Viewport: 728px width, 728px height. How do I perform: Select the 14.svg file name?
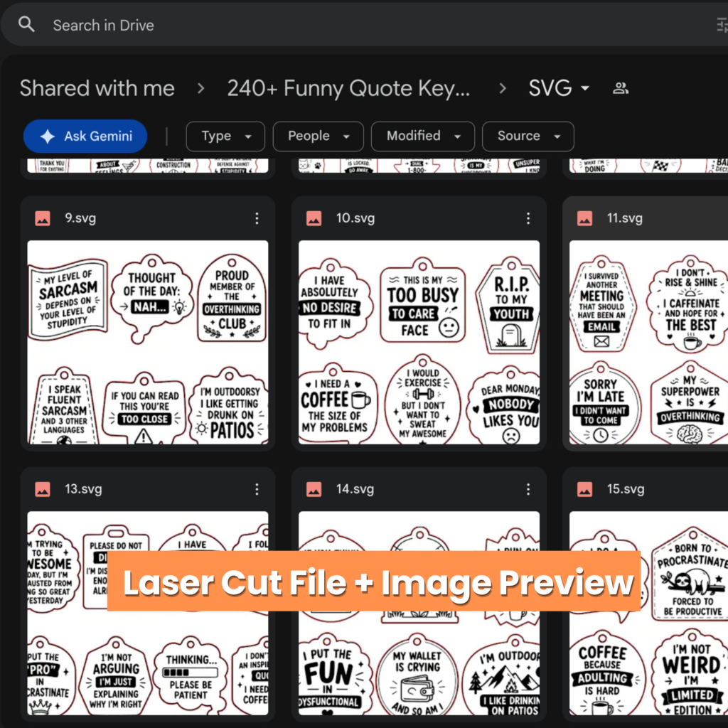click(355, 489)
